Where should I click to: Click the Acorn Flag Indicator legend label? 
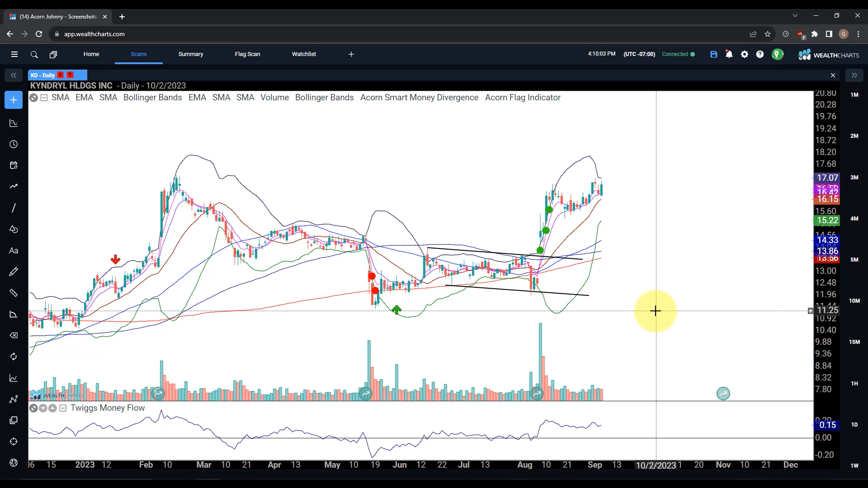(523, 98)
